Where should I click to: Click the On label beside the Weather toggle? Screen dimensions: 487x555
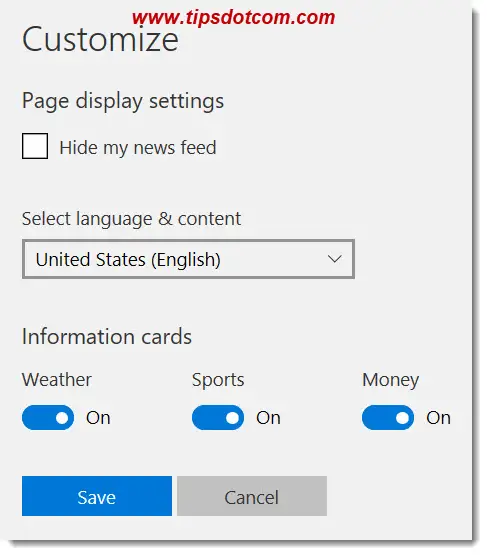click(98, 418)
